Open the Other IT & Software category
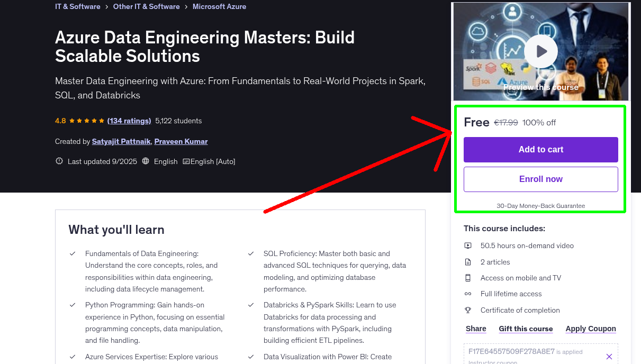Image resolution: width=641 pixels, height=364 pixels. (x=146, y=6)
